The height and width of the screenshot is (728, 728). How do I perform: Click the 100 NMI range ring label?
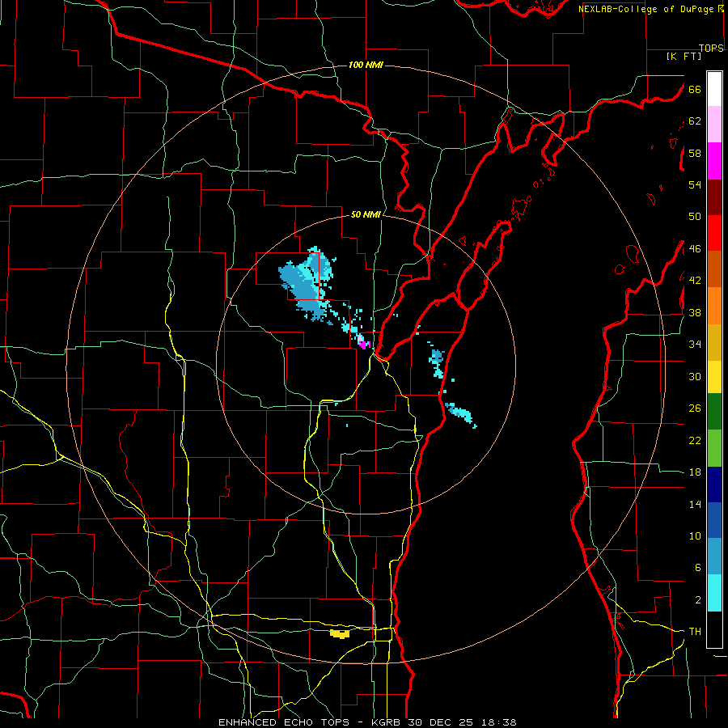tap(366, 65)
